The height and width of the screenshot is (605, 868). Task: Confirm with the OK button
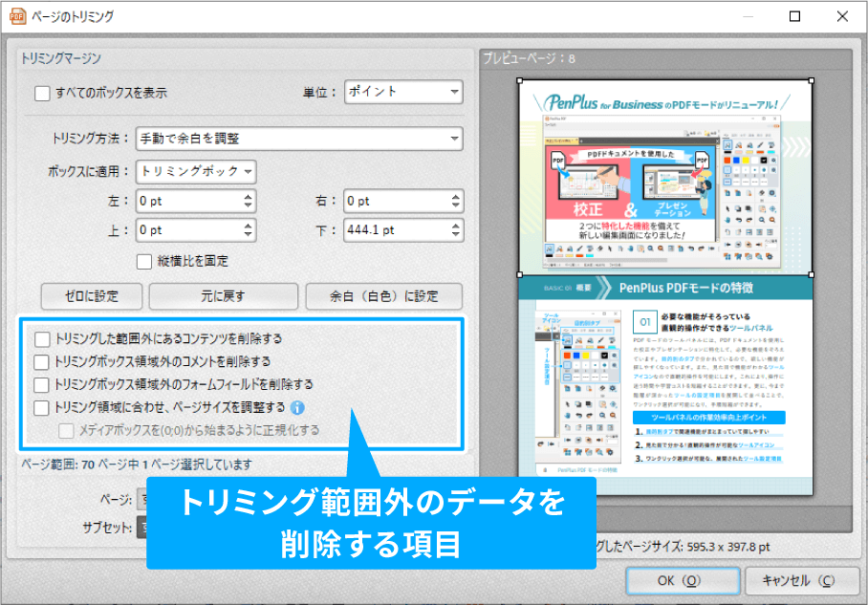click(683, 581)
